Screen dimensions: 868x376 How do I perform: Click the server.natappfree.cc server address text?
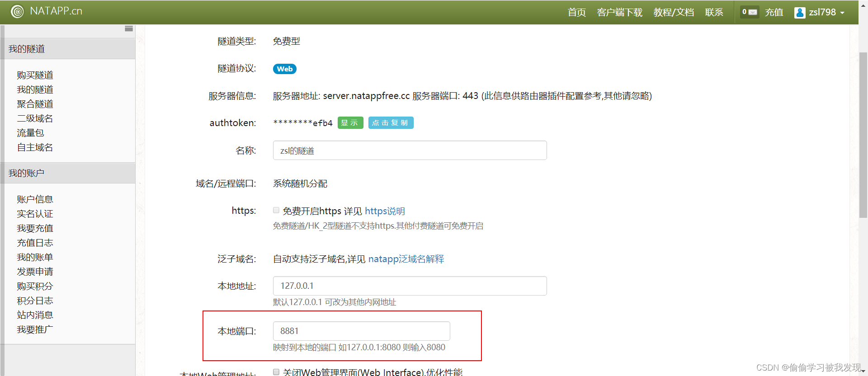(x=366, y=96)
